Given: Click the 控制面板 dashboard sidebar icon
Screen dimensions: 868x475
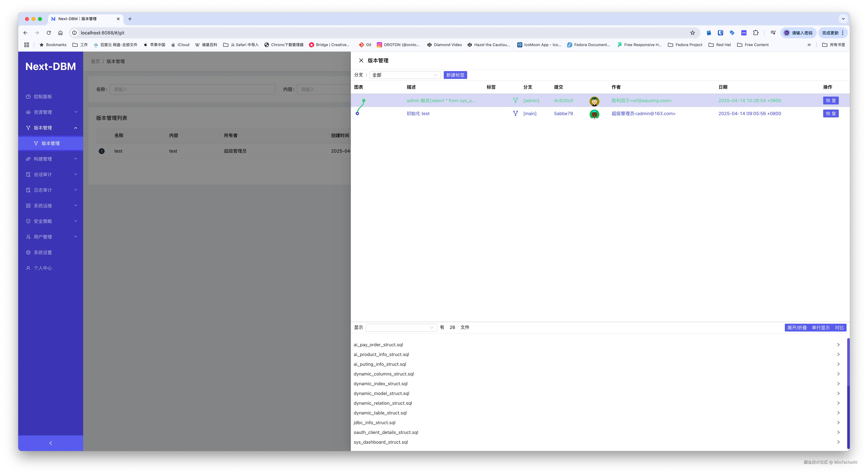Looking at the screenshot, I should [x=28, y=97].
